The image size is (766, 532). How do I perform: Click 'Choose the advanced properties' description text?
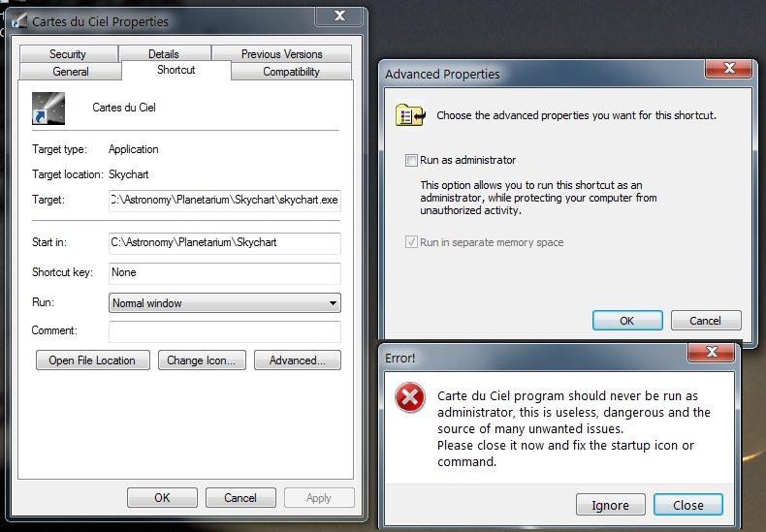point(577,115)
